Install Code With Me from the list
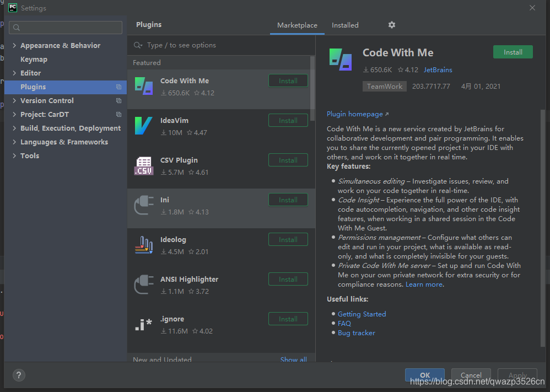The width and height of the screenshot is (550, 392). (288, 80)
